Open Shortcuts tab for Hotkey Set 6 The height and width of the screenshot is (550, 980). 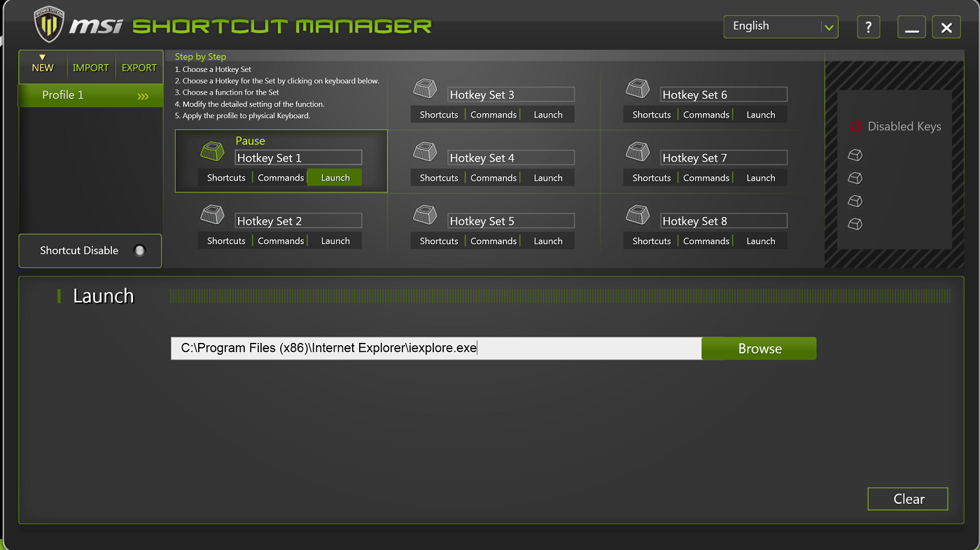[x=652, y=115]
